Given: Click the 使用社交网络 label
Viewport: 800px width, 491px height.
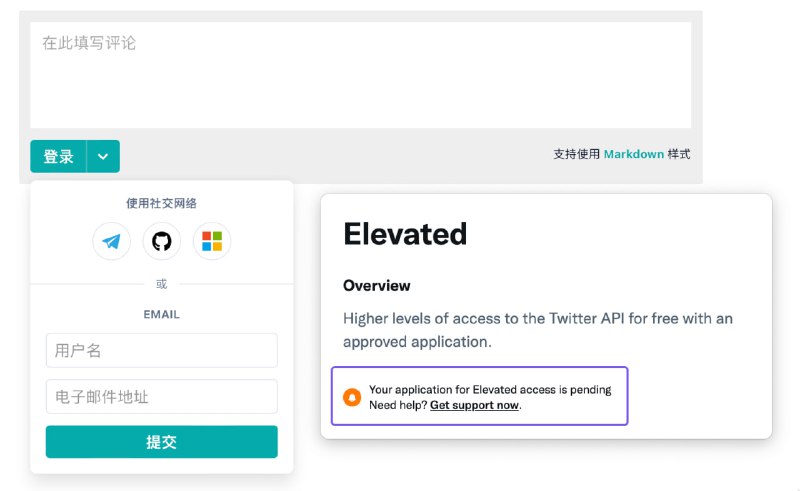Looking at the screenshot, I should click(x=161, y=203).
